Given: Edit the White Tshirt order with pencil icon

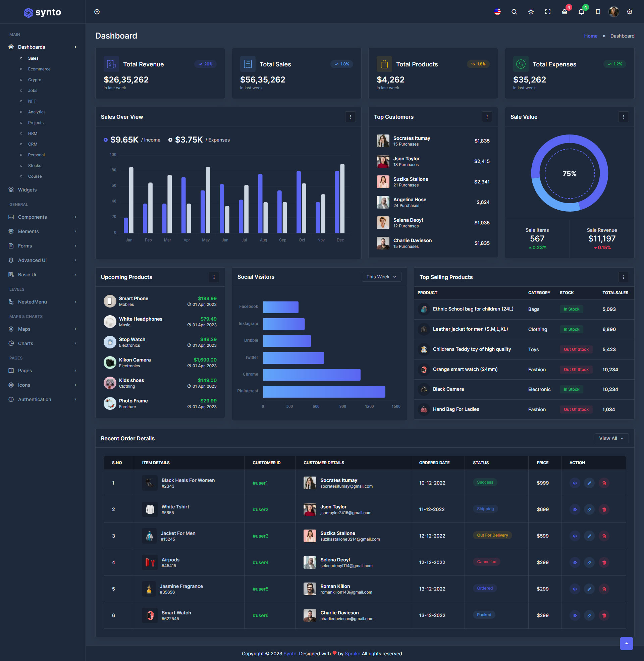Looking at the screenshot, I should 589,509.
